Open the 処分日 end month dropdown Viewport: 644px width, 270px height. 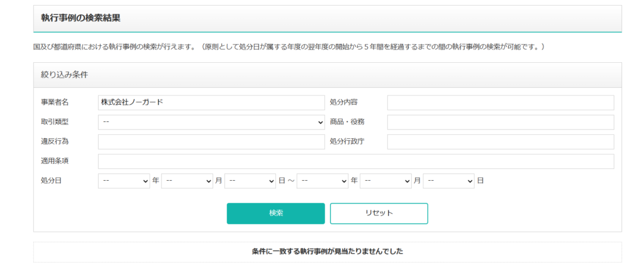[386, 181]
